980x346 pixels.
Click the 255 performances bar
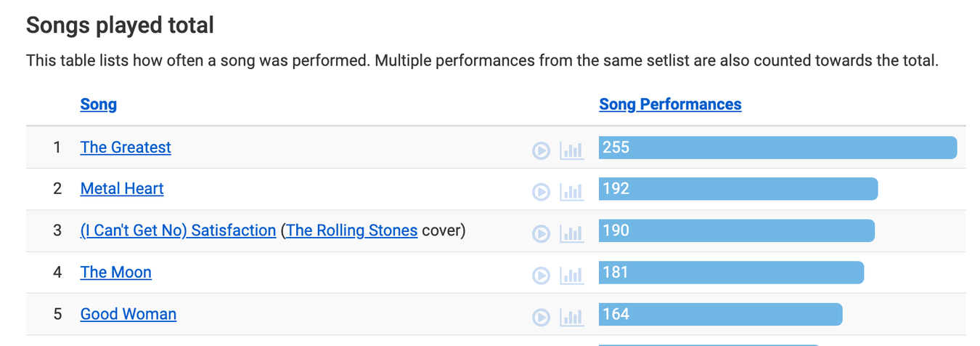(778, 148)
